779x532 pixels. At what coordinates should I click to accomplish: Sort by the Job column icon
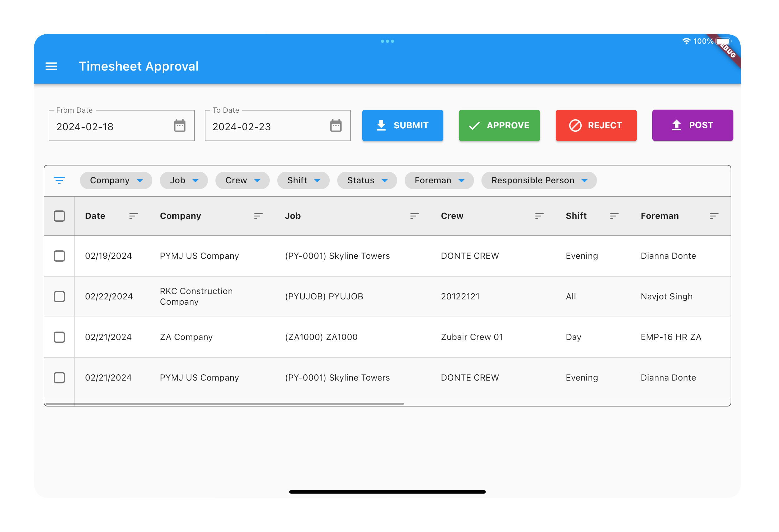(415, 217)
